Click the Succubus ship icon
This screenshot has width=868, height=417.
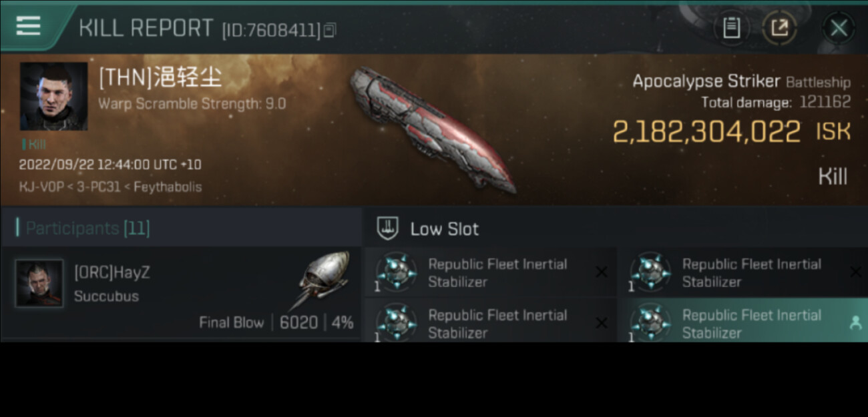(x=323, y=280)
